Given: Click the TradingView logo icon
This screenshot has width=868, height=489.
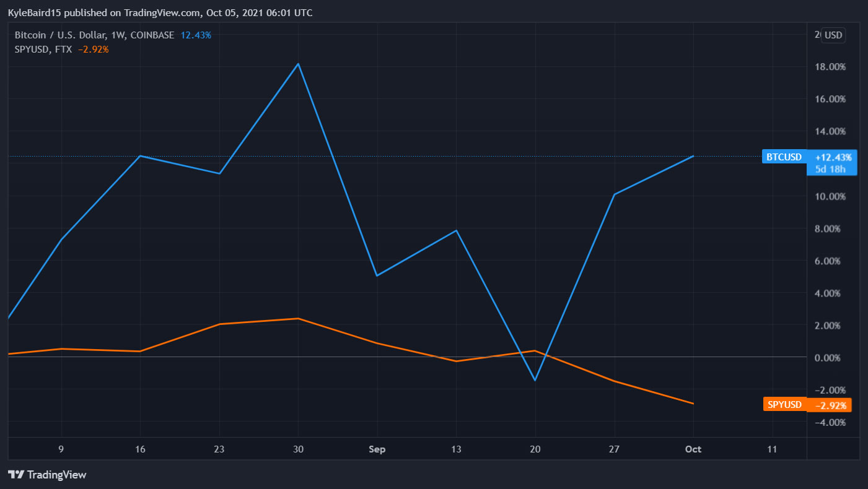Looking at the screenshot, I should pyautogui.click(x=16, y=475).
